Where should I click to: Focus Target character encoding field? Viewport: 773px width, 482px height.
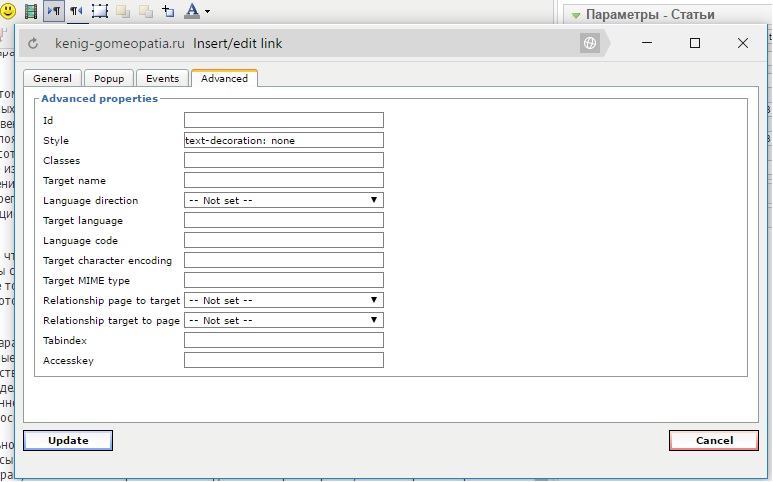(283, 260)
